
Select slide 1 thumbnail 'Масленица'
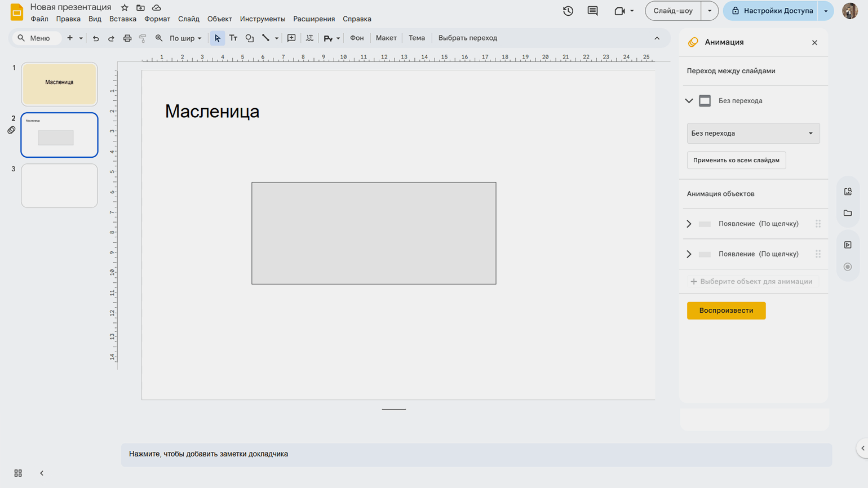click(x=59, y=84)
